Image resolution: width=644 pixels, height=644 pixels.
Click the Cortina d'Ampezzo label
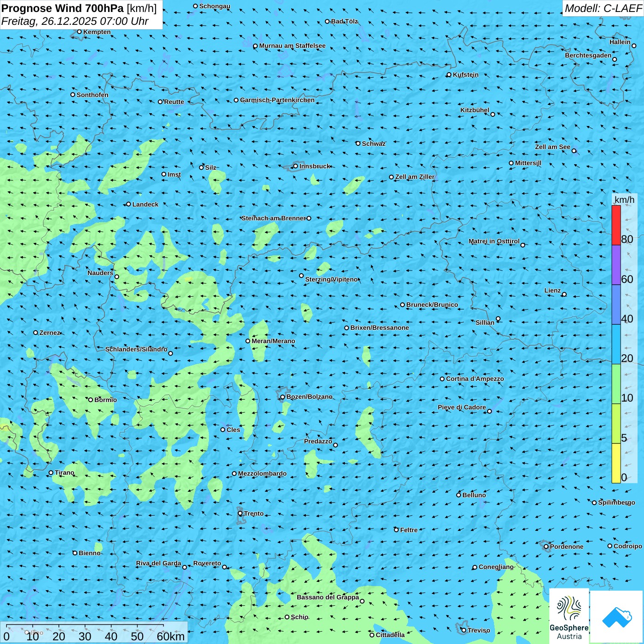(475, 379)
